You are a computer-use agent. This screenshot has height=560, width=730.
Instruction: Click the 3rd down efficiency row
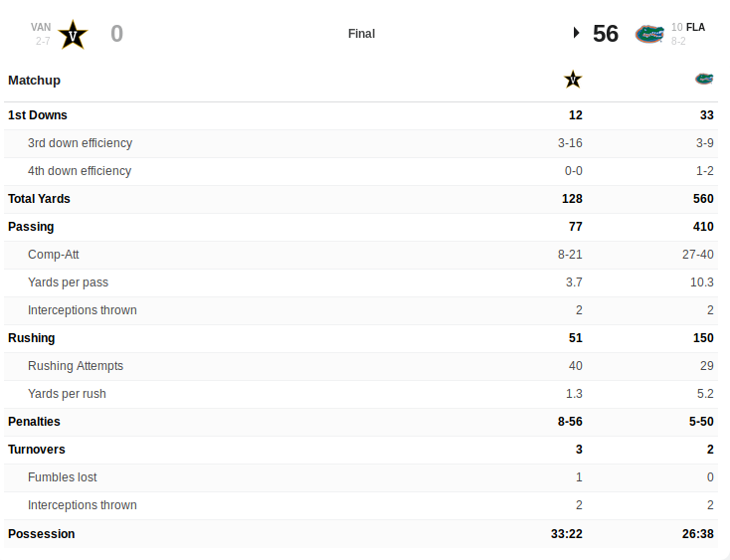tap(361, 143)
